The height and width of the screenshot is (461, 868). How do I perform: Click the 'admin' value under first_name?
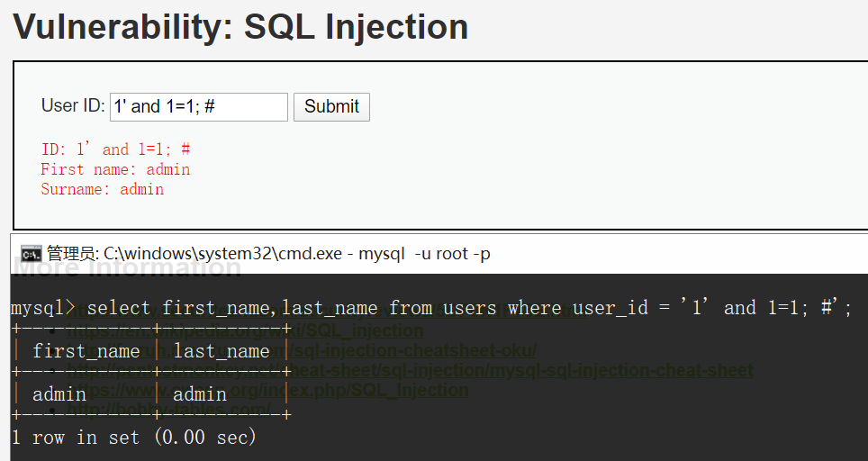click(x=59, y=394)
